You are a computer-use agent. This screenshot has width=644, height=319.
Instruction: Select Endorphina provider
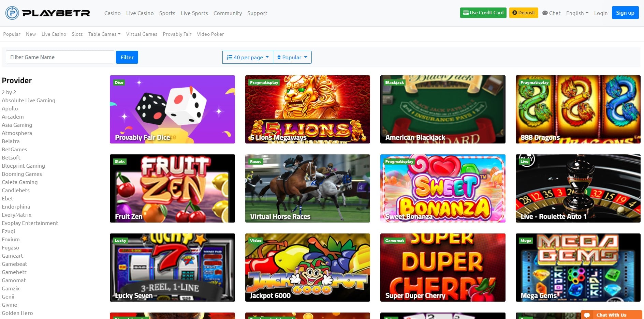click(x=16, y=207)
